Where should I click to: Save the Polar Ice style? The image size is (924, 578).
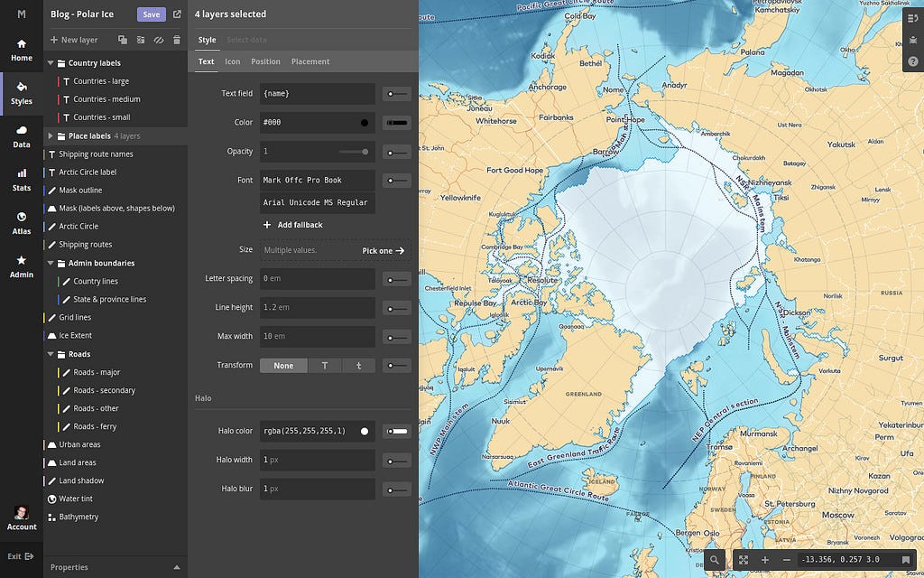(x=151, y=14)
